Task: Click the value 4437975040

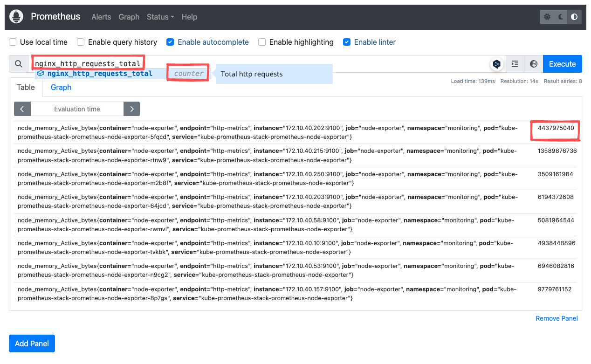Action: tap(556, 128)
